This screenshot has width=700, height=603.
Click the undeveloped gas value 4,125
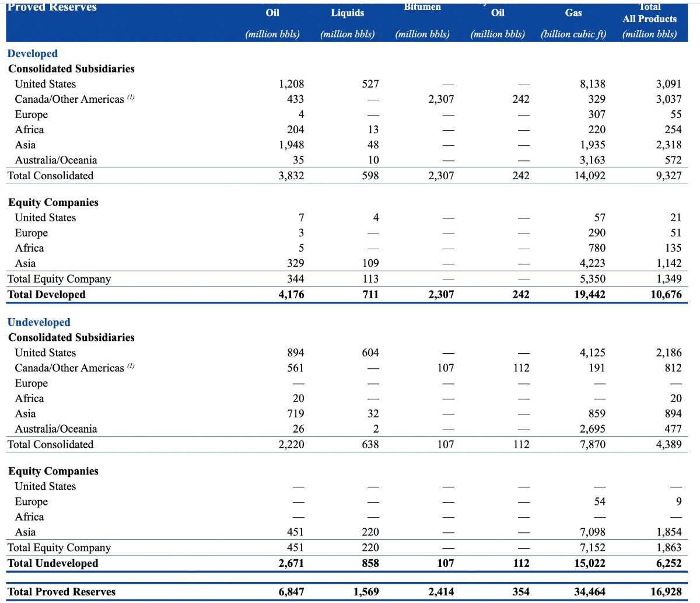pyautogui.click(x=593, y=353)
